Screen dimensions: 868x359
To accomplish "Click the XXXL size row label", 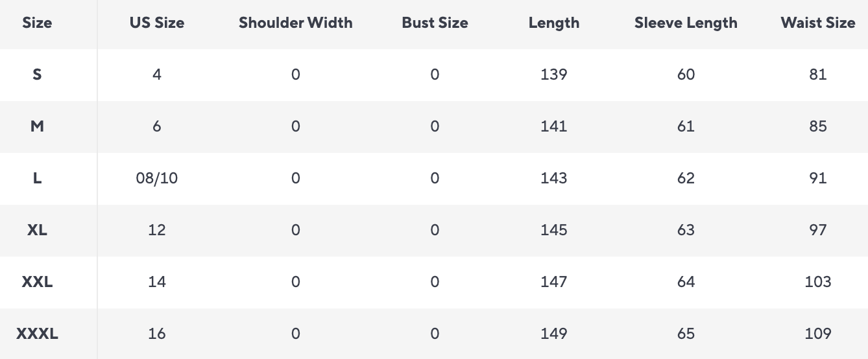I will (37, 334).
